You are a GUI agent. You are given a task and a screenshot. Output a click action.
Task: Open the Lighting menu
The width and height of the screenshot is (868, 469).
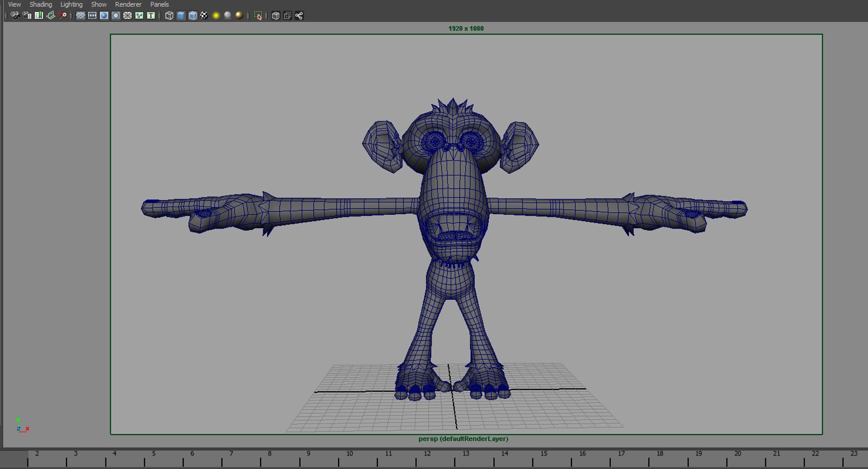[x=71, y=5]
